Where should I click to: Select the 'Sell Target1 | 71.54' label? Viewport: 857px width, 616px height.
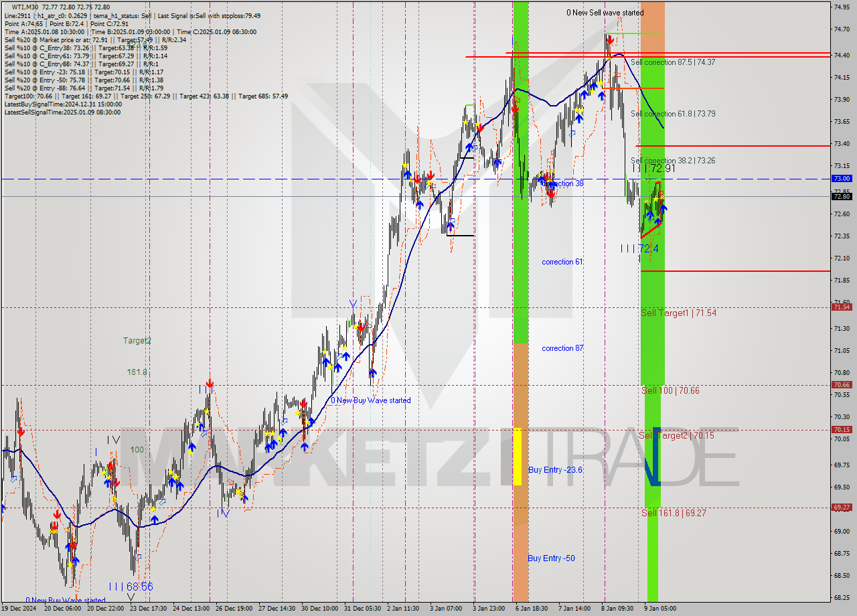pos(678,313)
